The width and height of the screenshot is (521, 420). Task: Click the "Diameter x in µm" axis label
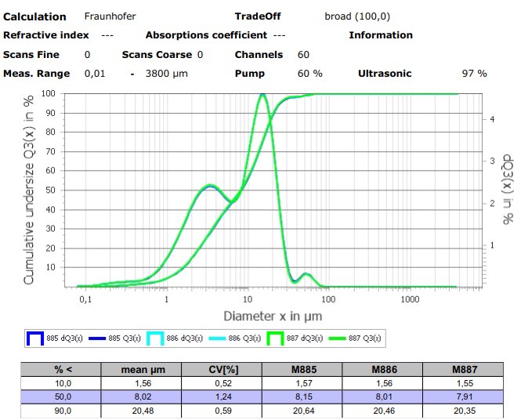coord(273,317)
